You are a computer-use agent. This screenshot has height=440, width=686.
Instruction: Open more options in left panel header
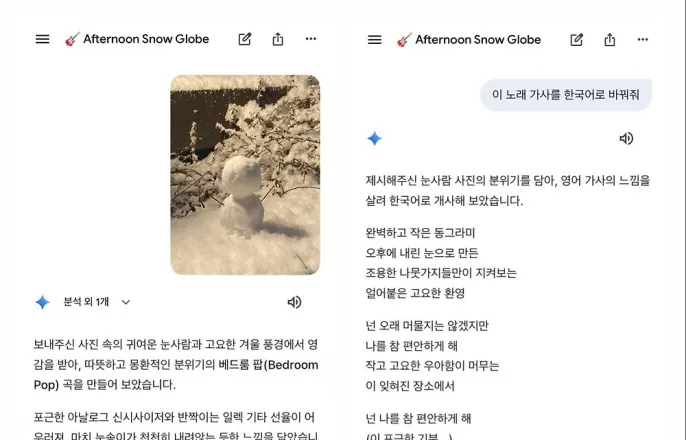coord(311,39)
